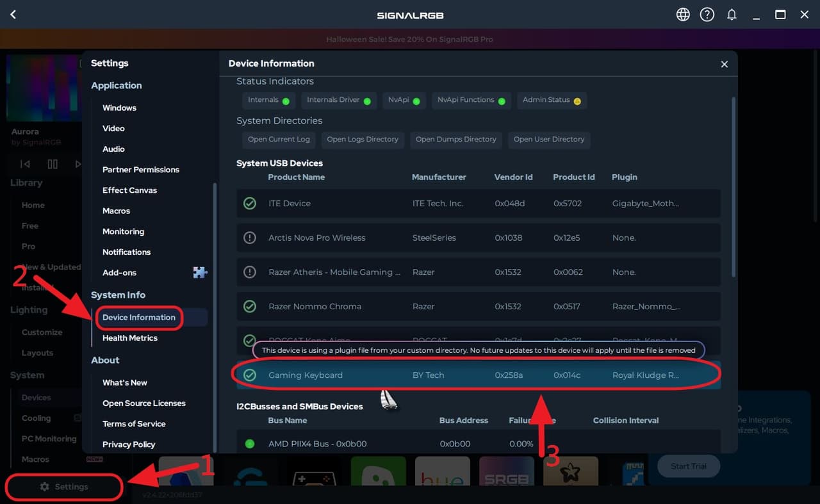
Task: Click the Add-ons puzzle piece icon
Action: tap(201, 272)
